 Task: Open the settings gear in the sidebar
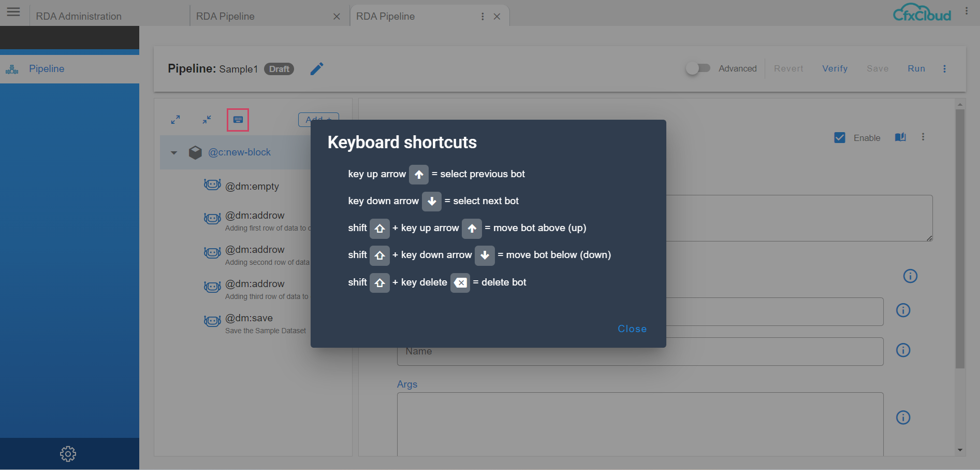click(x=68, y=453)
